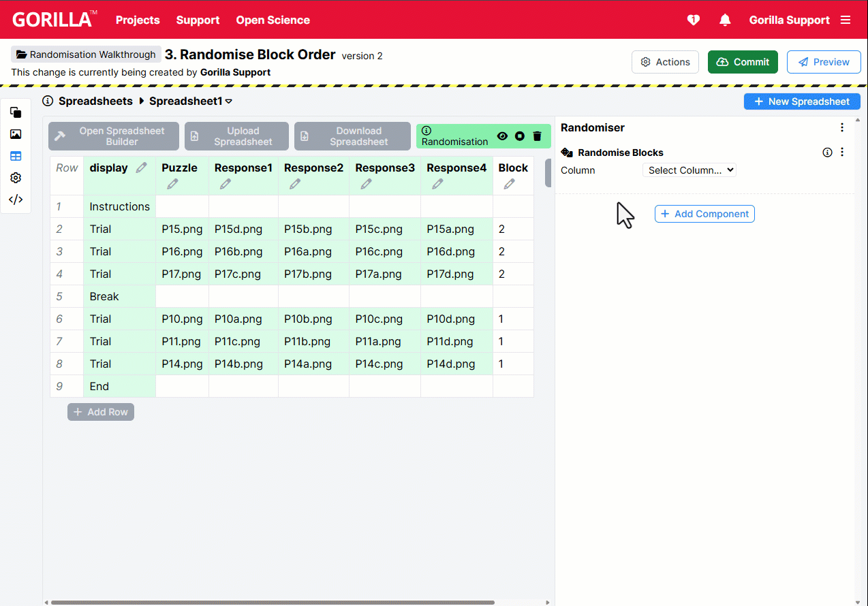Screen dimensions: 868x606
Task: Expand the Spreadsheet1 name dropdown
Action: click(x=230, y=101)
